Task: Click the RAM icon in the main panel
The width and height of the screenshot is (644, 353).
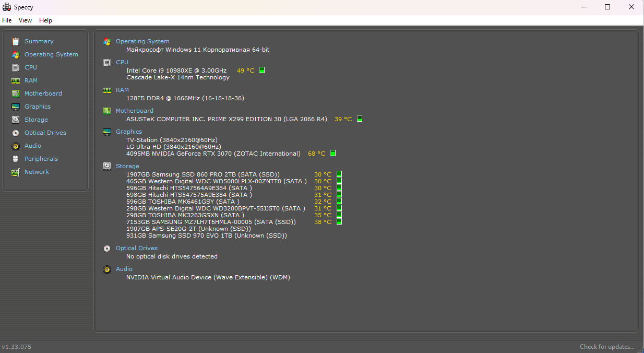Action: click(107, 90)
